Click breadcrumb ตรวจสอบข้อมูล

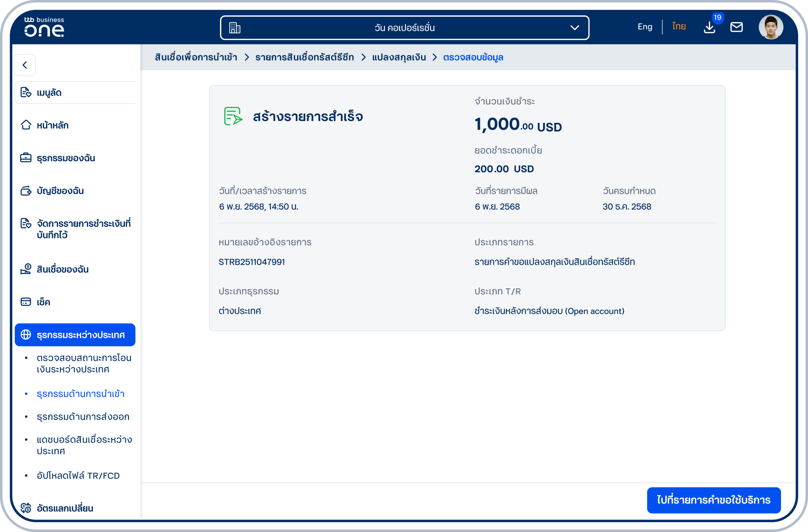click(x=473, y=57)
